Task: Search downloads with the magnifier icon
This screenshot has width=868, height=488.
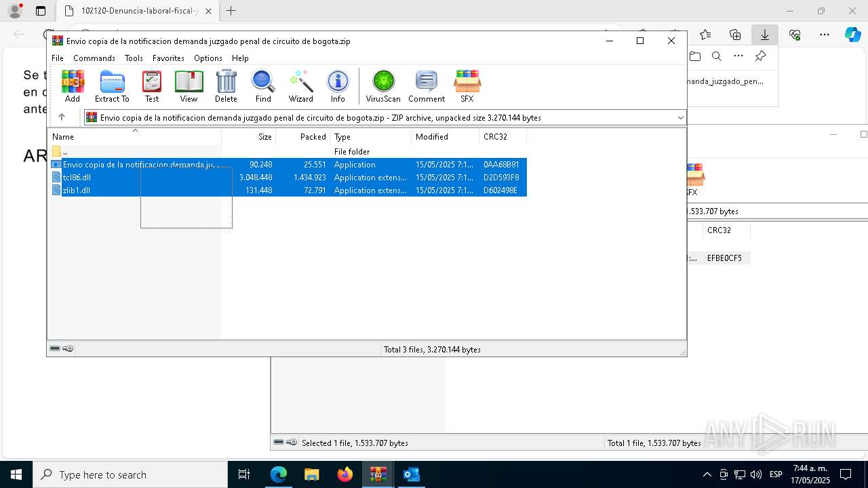Action: pos(717,56)
